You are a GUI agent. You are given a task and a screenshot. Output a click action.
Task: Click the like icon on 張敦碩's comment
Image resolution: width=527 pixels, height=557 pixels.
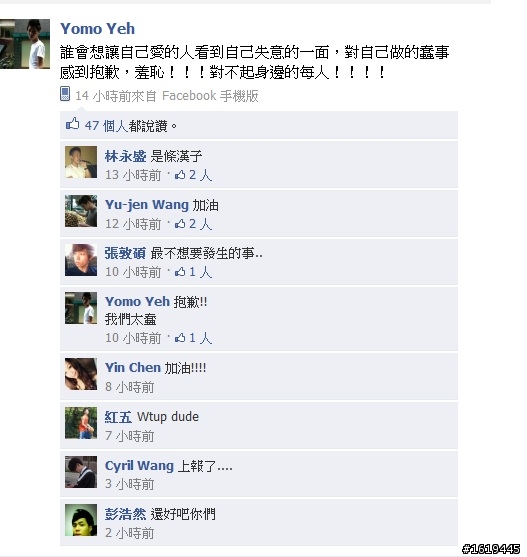180,272
